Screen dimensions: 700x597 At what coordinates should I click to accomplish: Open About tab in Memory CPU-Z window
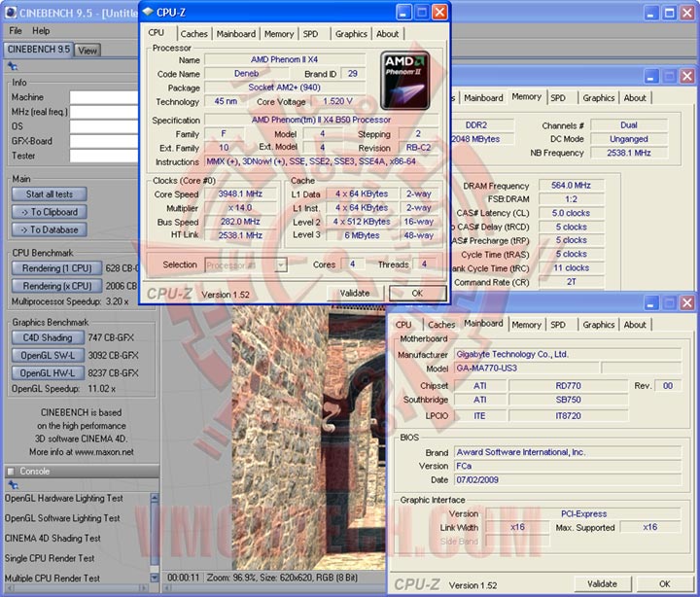pyautogui.click(x=635, y=98)
